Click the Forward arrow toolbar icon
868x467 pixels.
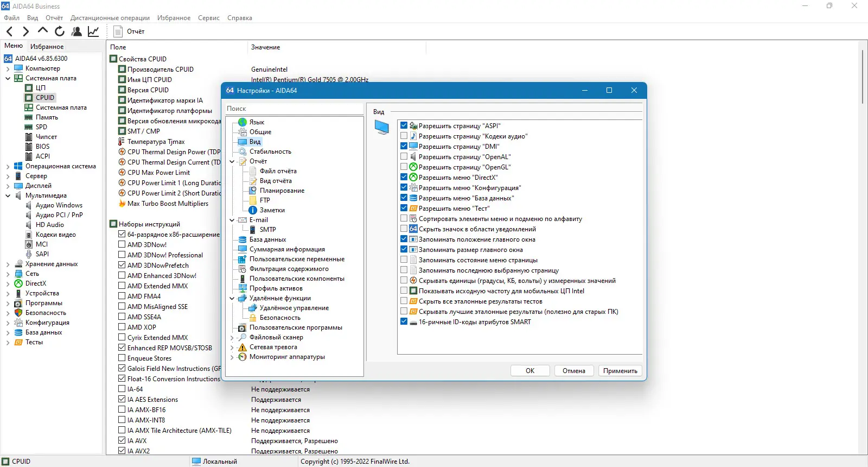click(25, 31)
